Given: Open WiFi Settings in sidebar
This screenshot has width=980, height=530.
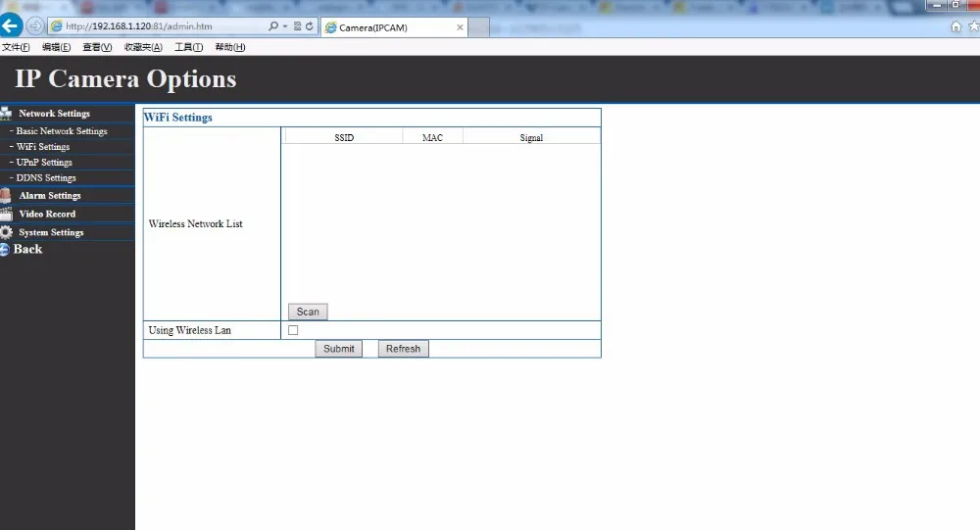Looking at the screenshot, I should coord(43,147).
